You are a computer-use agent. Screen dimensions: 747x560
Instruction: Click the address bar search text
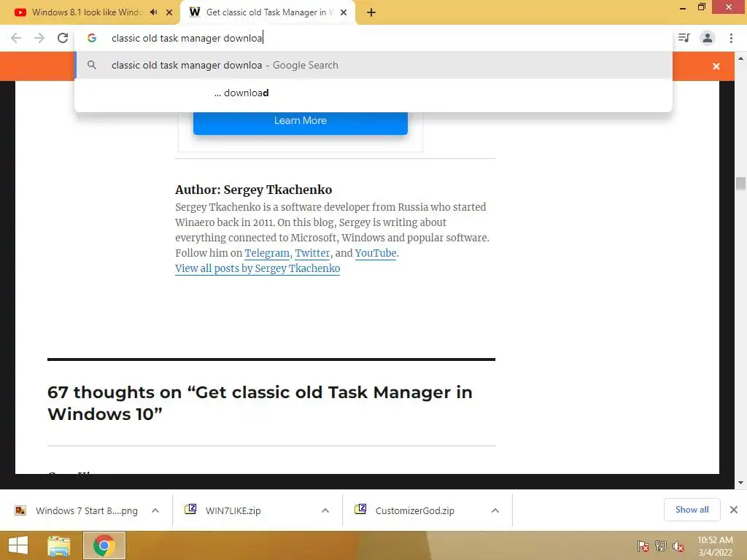[x=187, y=38]
